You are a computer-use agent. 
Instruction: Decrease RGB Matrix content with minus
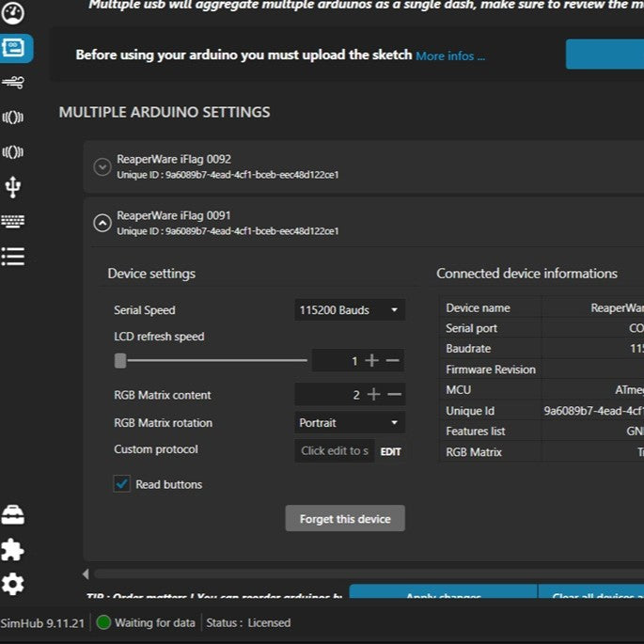point(394,395)
